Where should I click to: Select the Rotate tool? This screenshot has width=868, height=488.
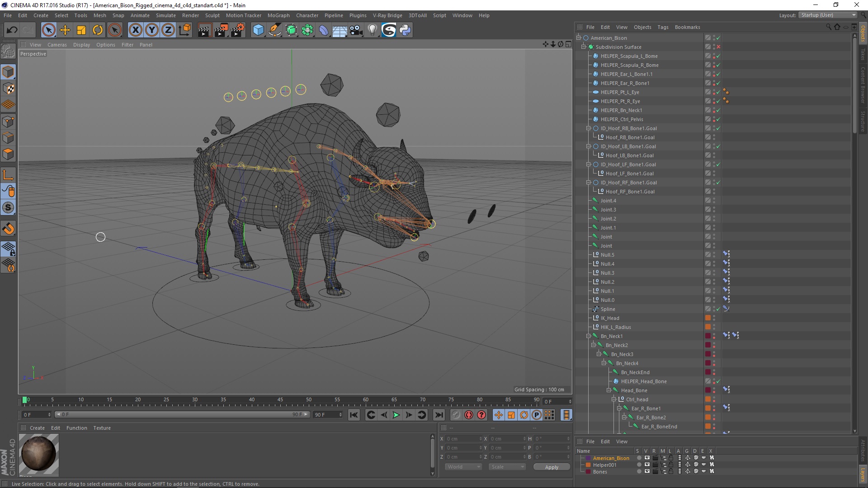98,30
